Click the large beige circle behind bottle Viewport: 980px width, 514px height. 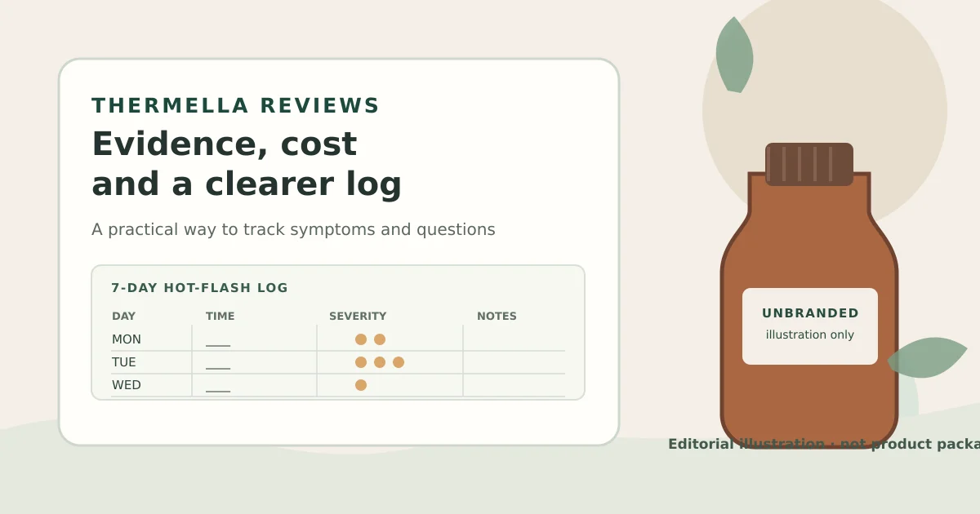click(825, 110)
